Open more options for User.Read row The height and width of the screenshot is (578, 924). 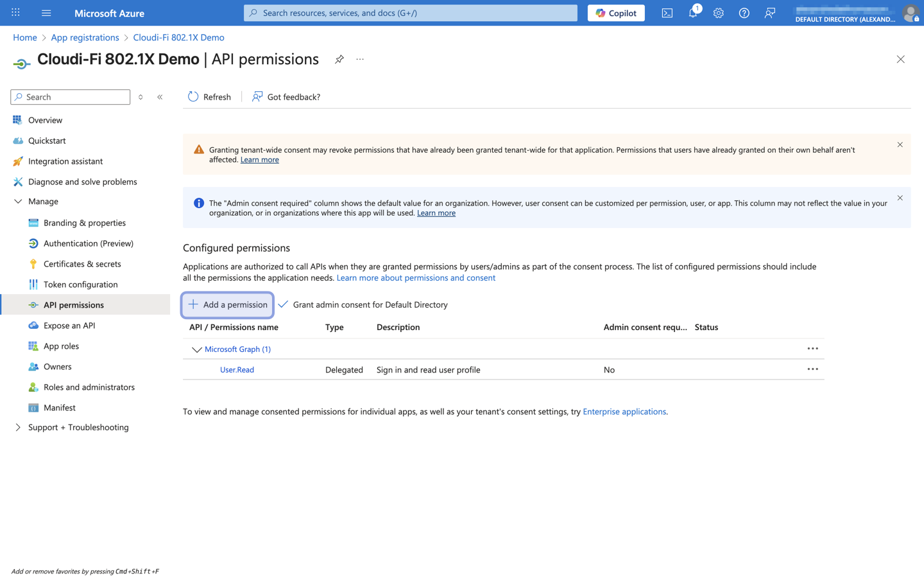click(x=812, y=370)
